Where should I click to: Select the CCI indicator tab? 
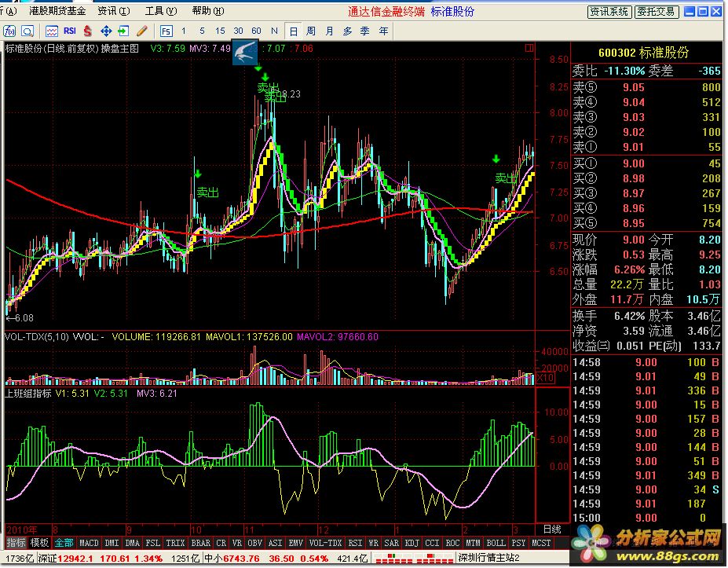[432, 542]
